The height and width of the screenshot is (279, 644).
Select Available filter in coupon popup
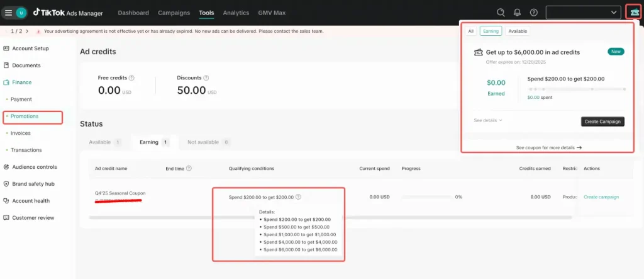[518, 31]
